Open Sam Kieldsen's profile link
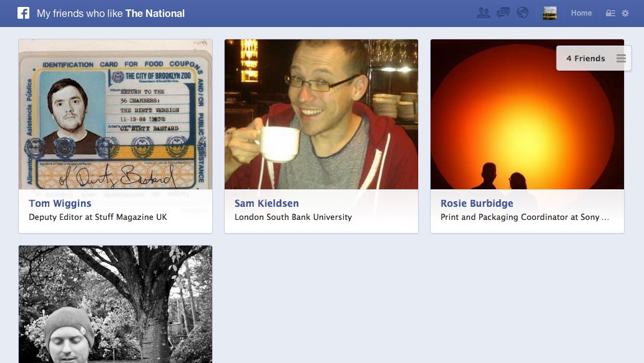The width and height of the screenshot is (644, 363). point(266,203)
